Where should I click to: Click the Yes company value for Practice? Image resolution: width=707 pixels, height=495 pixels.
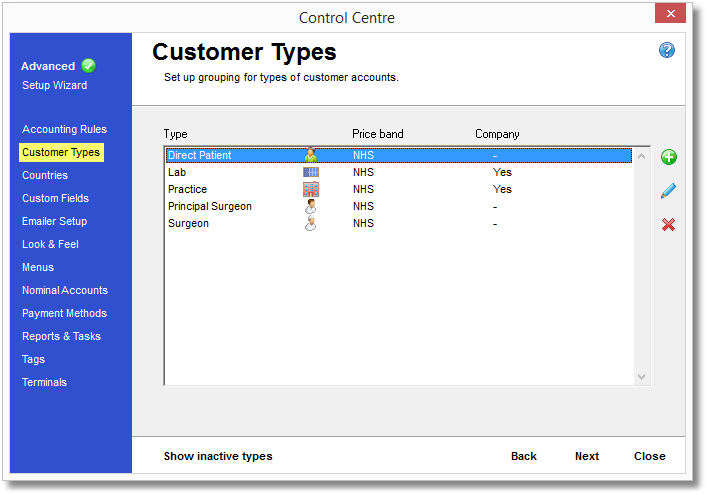click(502, 189)
